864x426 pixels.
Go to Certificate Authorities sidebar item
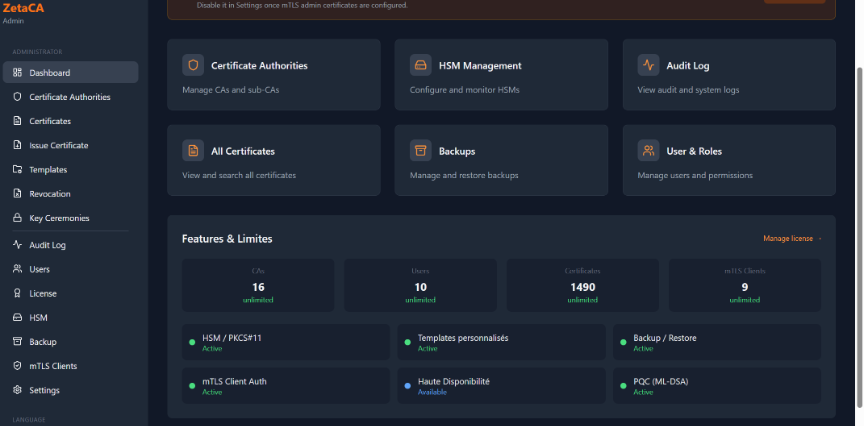[x=71, y=96]
